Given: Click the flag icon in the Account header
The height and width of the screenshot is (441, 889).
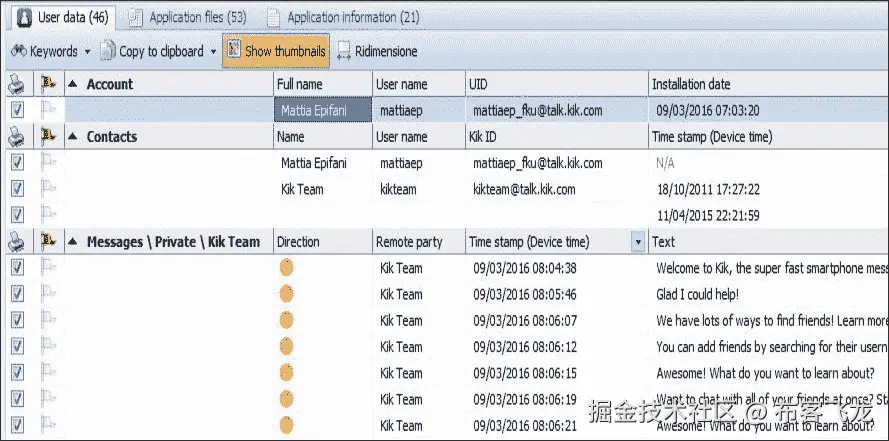Looking at the screenshot, I should [x=49, y=84].
